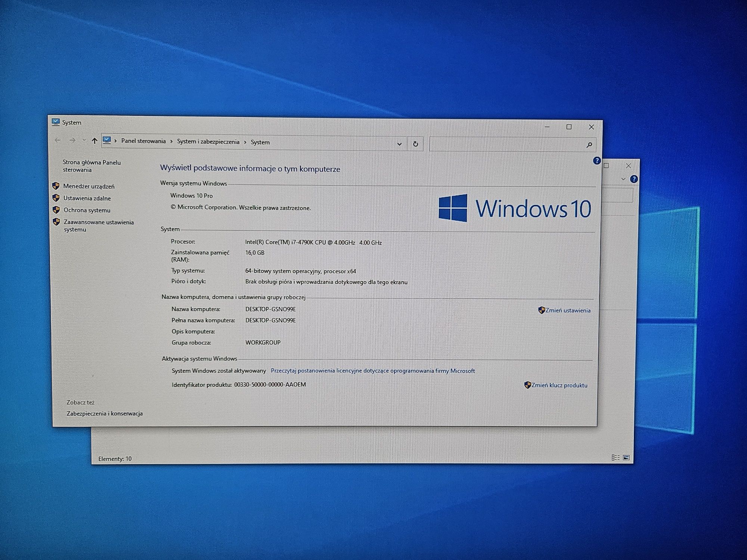Click shield icon beside Menedżer urządzeń
Screen dimensions: 747x560
56,186
